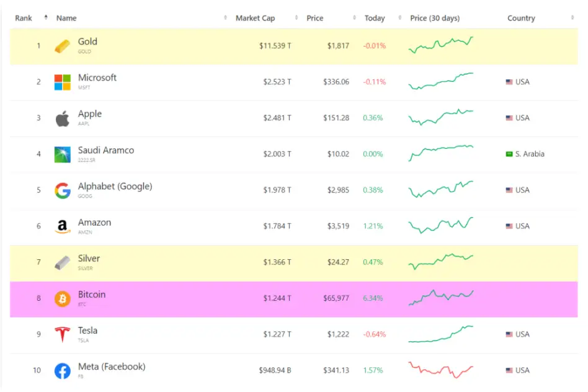Select Meta market cap $948.94 B
Screen dimensions: 588x392
[275, 370]
